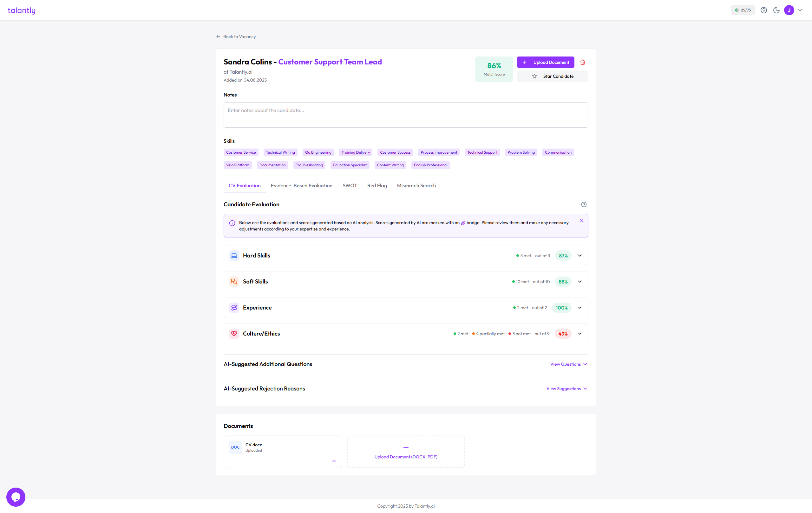Image resolution: width=812 pixels, height=513 pixels.
Task: Click Candidate Evaluation help question icon
Action: coord(584,204)
